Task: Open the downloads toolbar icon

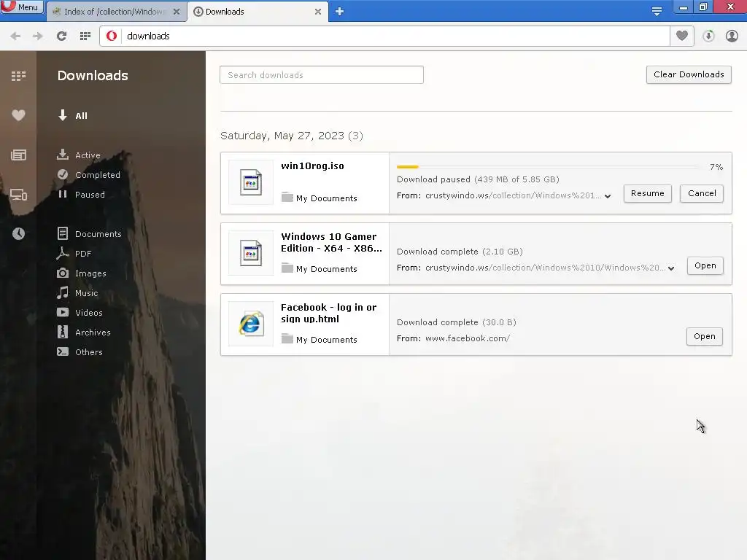Action: [708, 36]
